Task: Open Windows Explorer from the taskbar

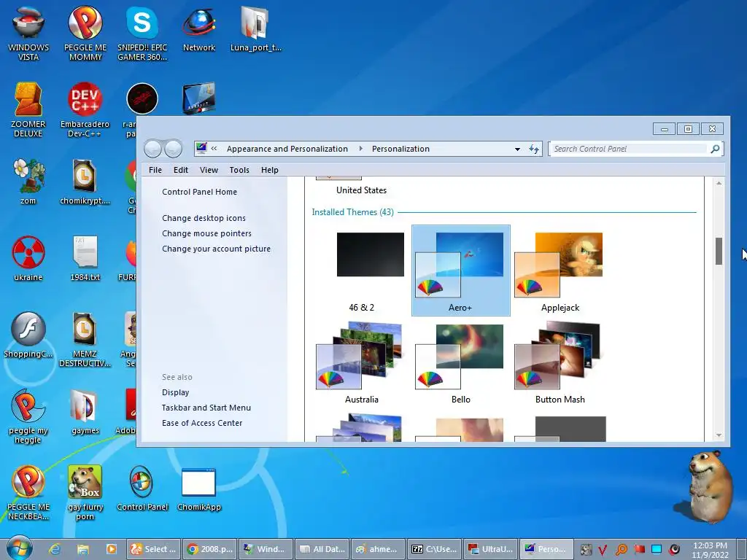Action: [83, 549]
